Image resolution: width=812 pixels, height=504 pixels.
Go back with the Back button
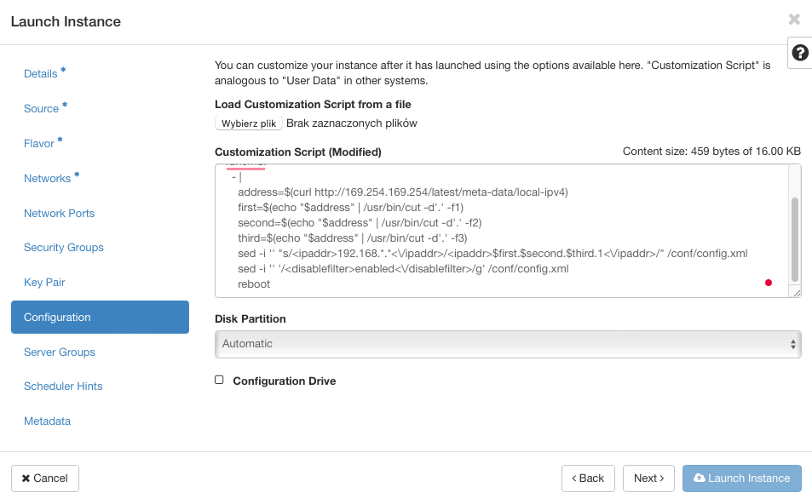pos(588,478)
